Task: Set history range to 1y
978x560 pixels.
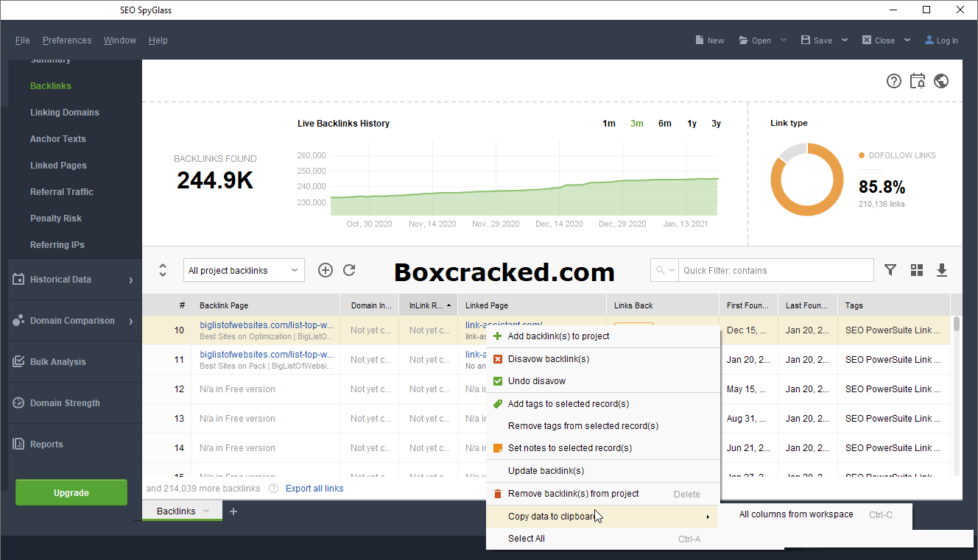Action: coord(692,124)
